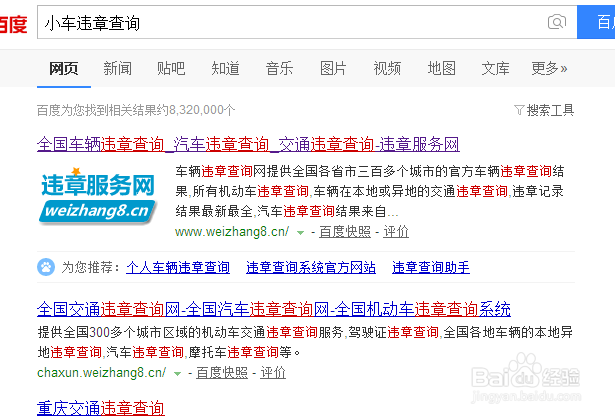The height and width of the screenshot is (418, 615).
Task: Open recommended link 个人车辆违章查询
Action: click(178, 267)
